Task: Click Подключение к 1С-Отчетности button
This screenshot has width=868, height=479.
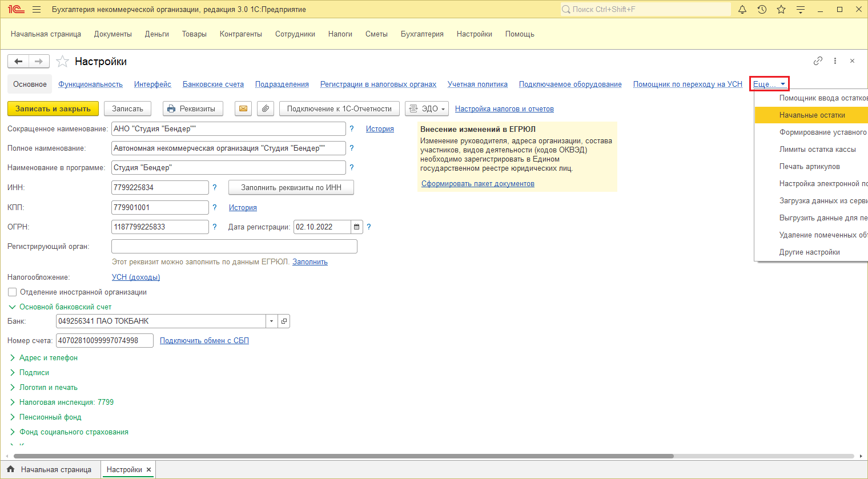Action: coord(339,108)
